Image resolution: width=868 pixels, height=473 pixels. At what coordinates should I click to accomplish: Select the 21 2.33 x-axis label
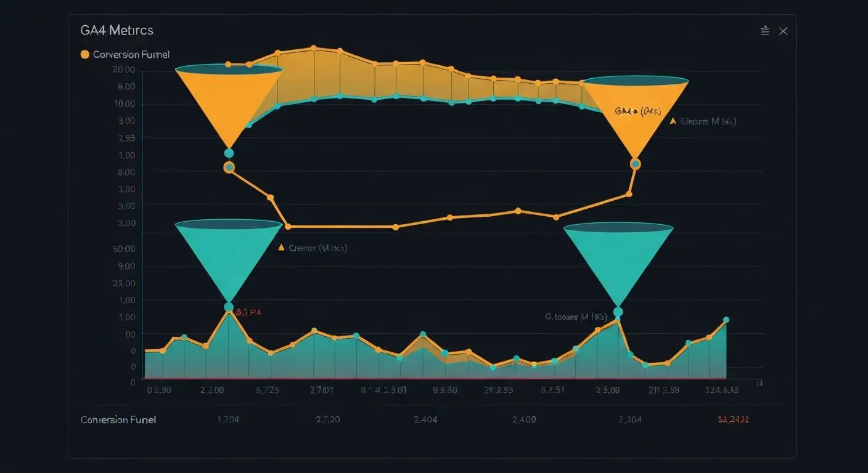[x=498, y=390]
